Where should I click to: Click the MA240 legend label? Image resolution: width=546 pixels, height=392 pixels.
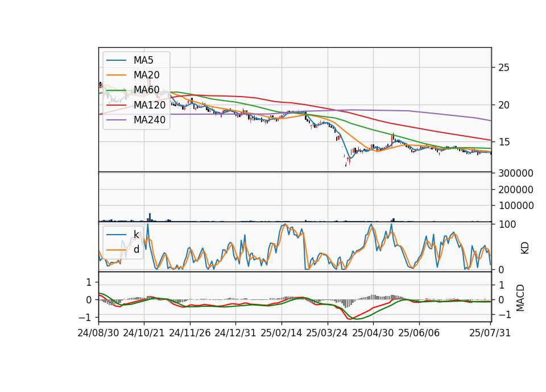click(150, 120)
